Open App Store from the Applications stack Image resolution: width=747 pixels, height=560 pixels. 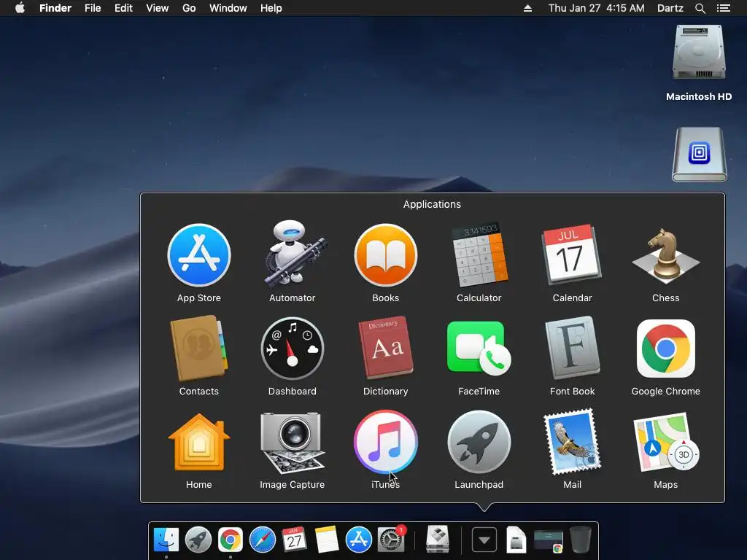point(199,256)
